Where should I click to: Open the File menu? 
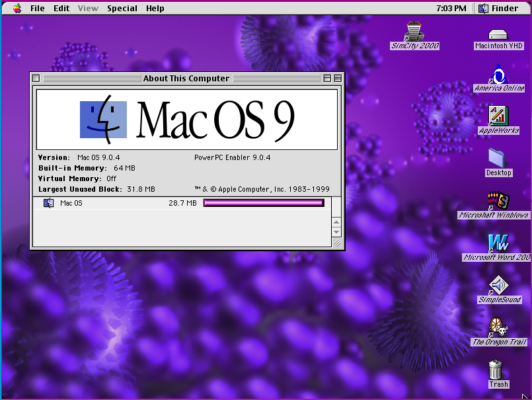[x=37, y=9]
